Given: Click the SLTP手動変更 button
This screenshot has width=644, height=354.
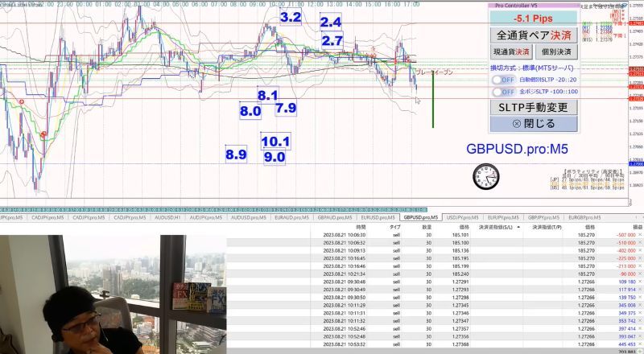Looking at the screenshot, I should click(534, 108).
